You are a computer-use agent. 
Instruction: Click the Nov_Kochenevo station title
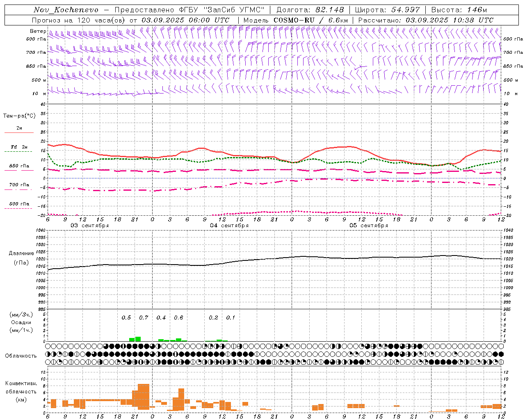(66, 10)
